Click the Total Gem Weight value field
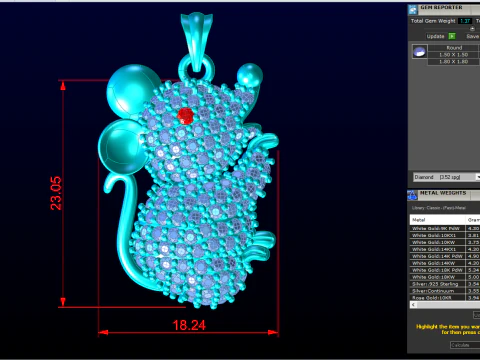The height and width of the screenshot is (360, 480). [465, 21]
